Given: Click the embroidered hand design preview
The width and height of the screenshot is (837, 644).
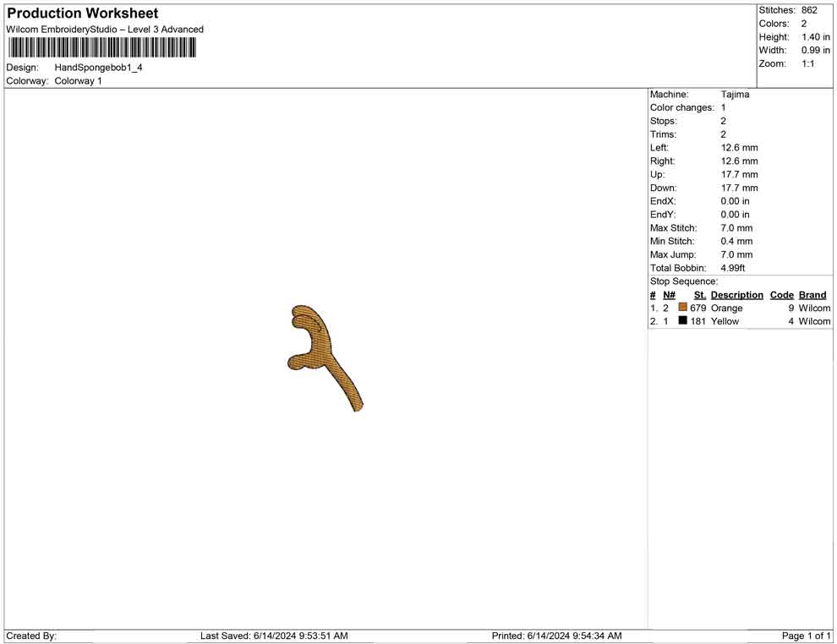Looking at the screenshot, I should pyautogui.click(x=325, y=358).
